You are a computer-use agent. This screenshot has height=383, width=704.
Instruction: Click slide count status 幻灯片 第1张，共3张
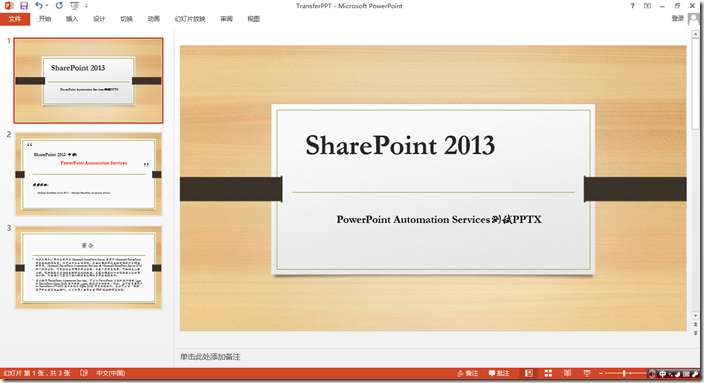(x=37, y=373)
